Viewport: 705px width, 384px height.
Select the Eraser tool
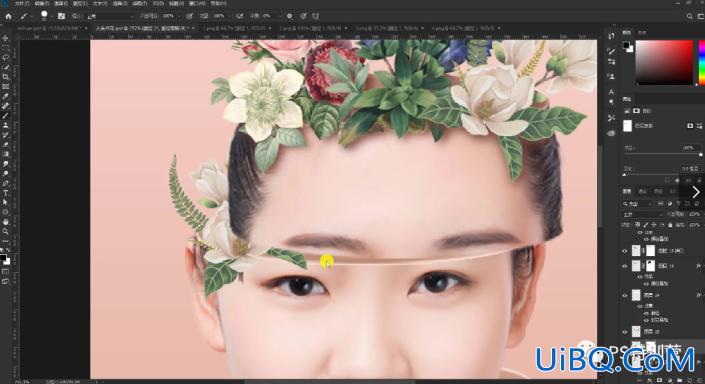(x=5, y=145)
